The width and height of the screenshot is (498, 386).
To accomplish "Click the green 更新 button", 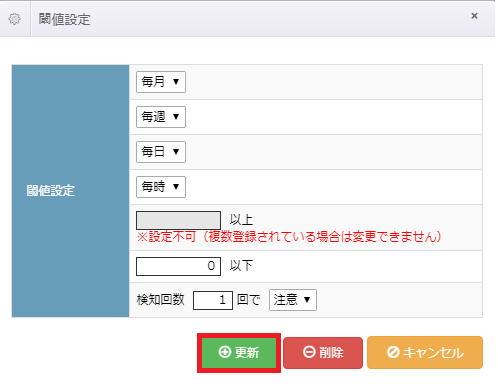I will point(239,353).
